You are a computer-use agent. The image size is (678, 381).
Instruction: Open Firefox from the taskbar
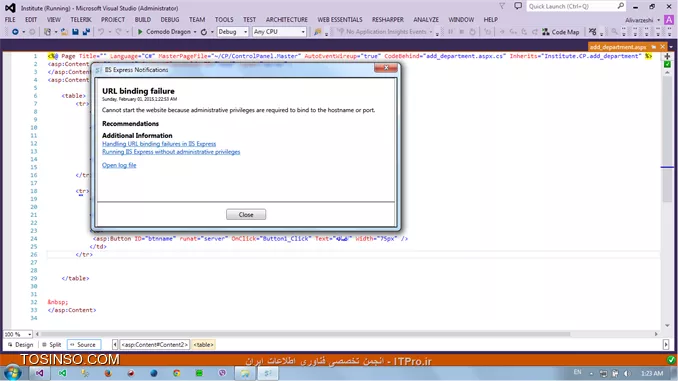[x=108, y=373]
